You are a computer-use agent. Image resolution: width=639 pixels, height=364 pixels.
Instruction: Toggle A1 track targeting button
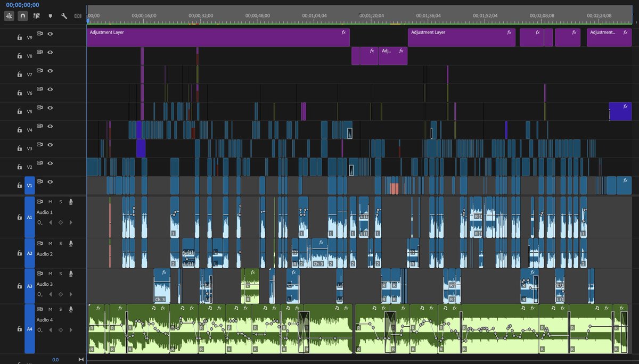click(x=30, y=217)
